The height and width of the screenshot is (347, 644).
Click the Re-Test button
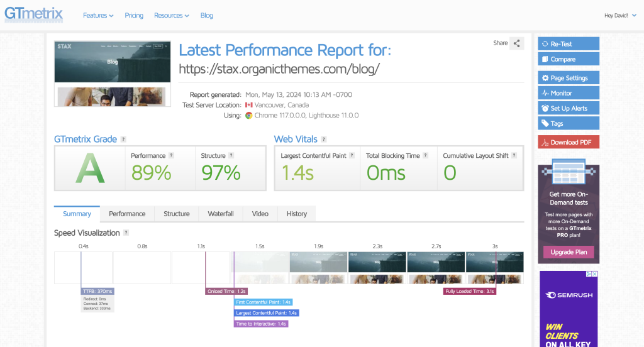[x=569, y=44]
